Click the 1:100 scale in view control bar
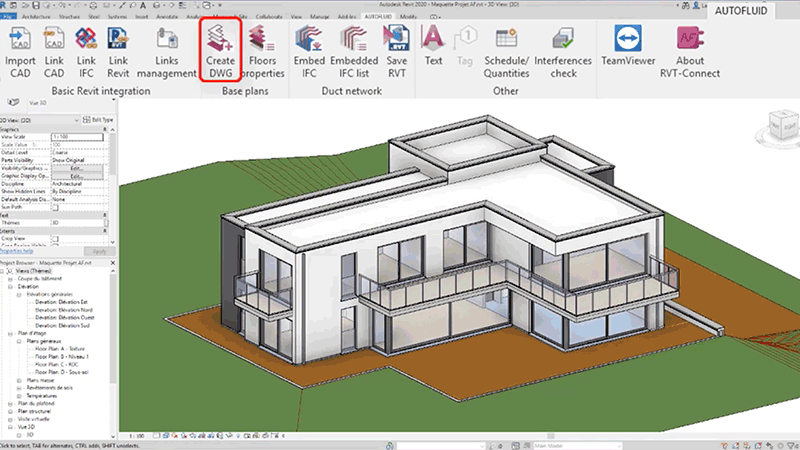 [x=137, y=436]
